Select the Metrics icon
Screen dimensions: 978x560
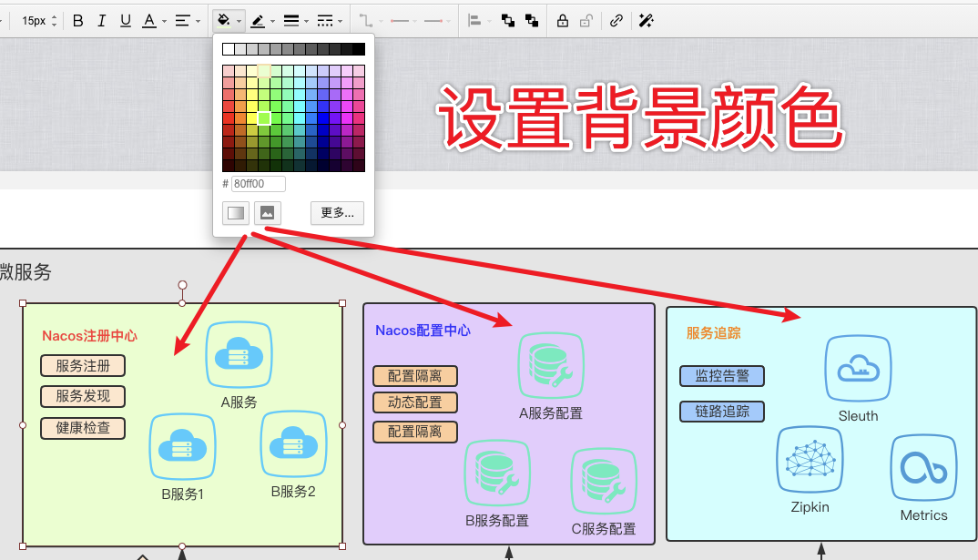tap(923, 468)
